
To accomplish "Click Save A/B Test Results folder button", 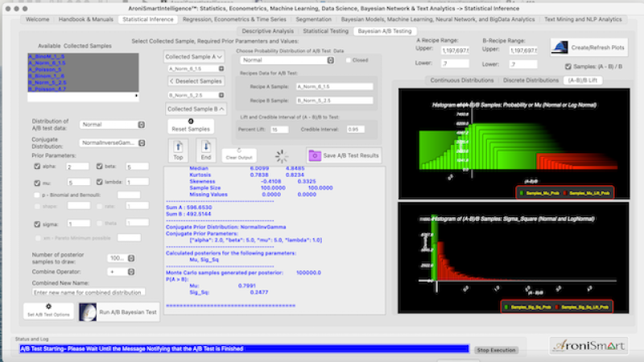I will point(344,155).
